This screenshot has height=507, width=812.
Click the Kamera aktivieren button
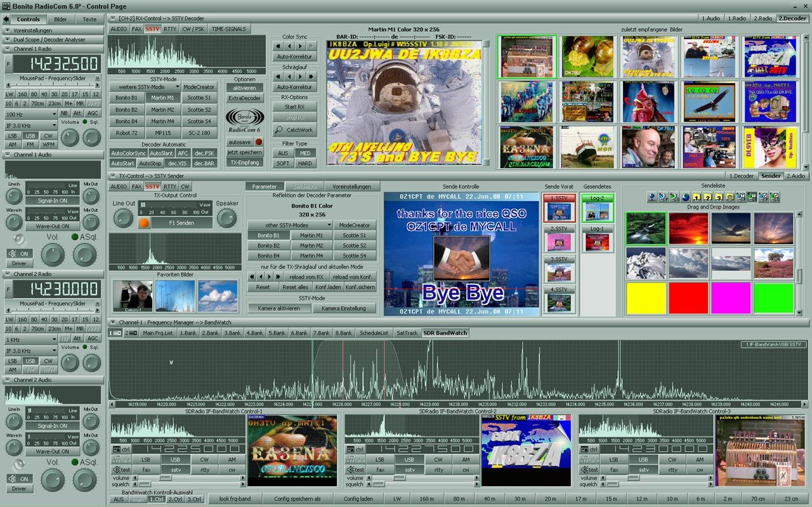click(x=279, y=308)
